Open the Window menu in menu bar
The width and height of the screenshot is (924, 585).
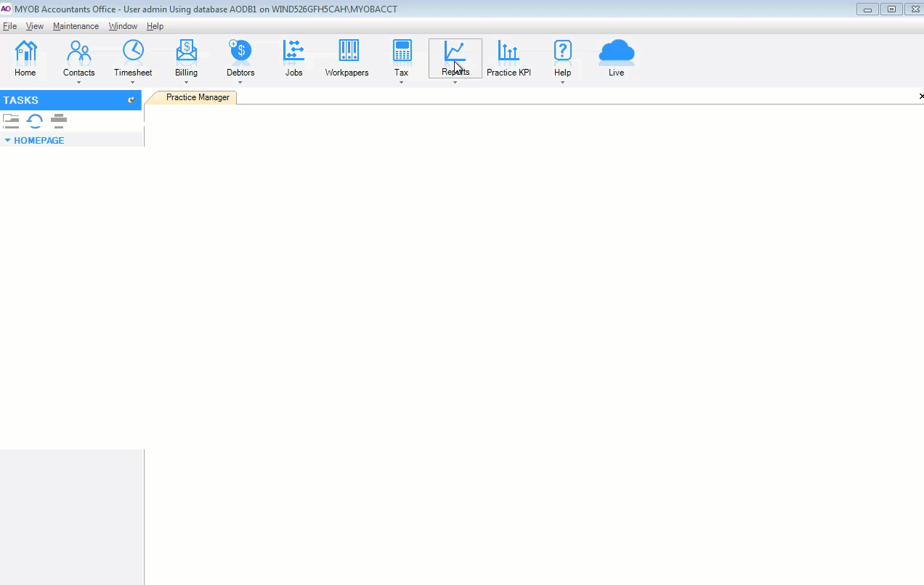coord(123,26)
